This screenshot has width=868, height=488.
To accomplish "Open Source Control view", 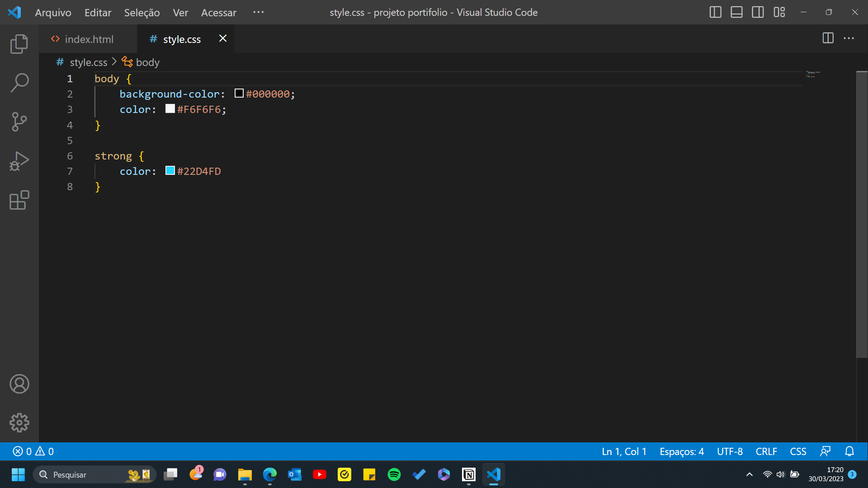I will [19, 122].
